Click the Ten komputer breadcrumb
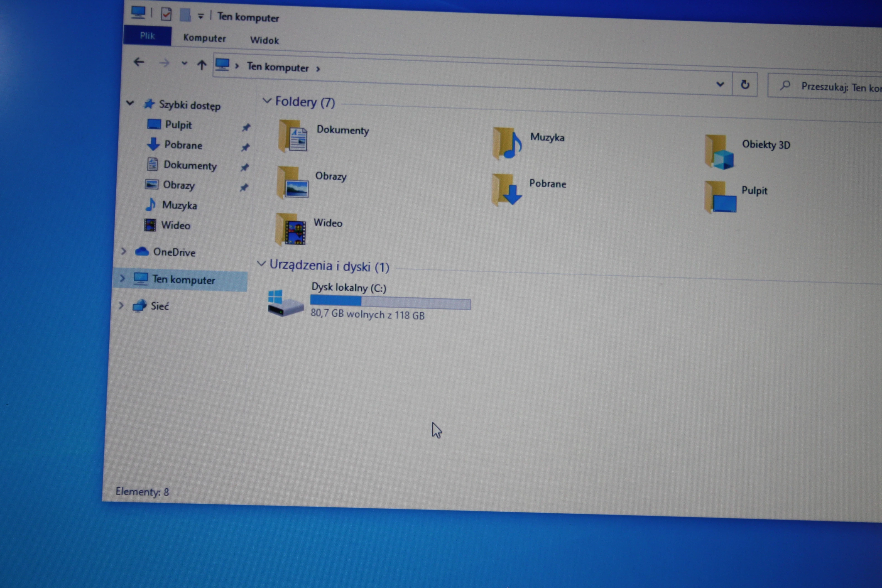The image size is (882, 588). 278,67
